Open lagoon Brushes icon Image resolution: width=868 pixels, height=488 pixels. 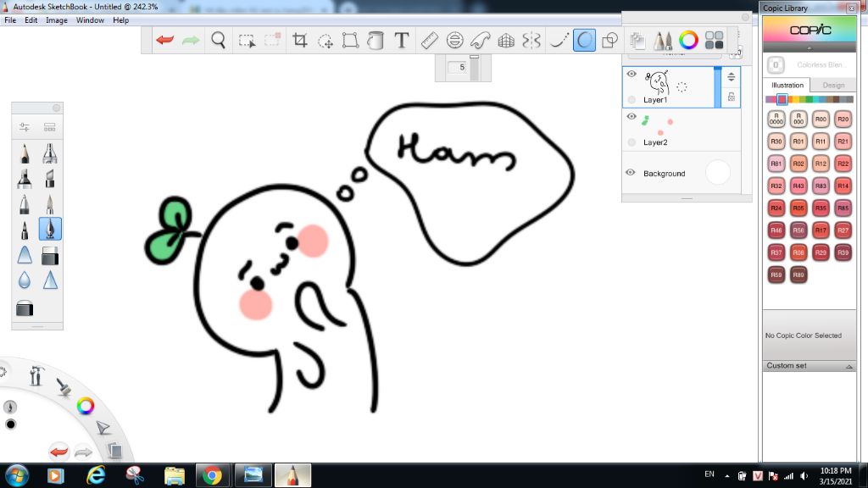coord(64,386)
